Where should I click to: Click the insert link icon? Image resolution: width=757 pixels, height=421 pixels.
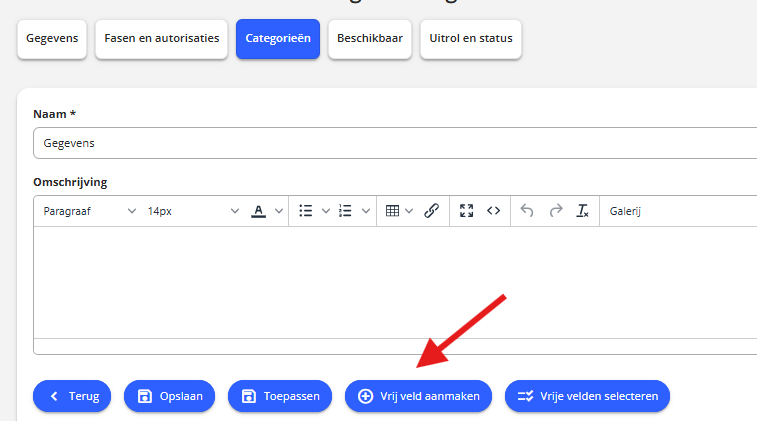click(x=432, y=211)
